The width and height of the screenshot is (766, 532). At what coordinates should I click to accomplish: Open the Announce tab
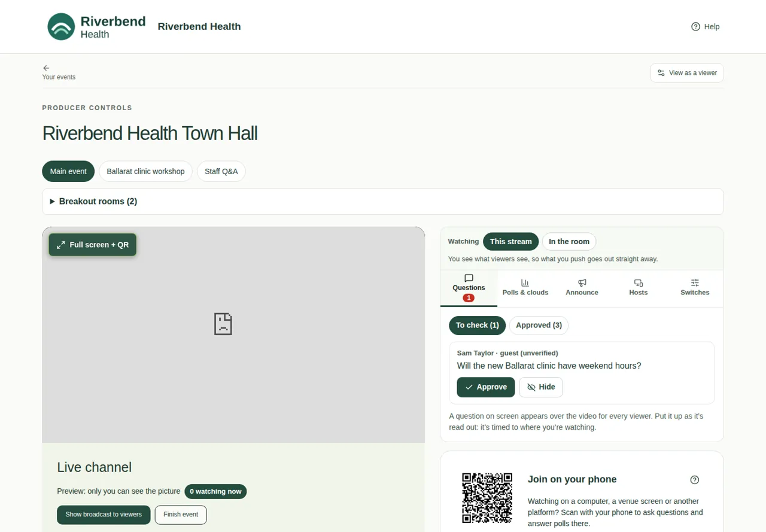pos(582,288)
